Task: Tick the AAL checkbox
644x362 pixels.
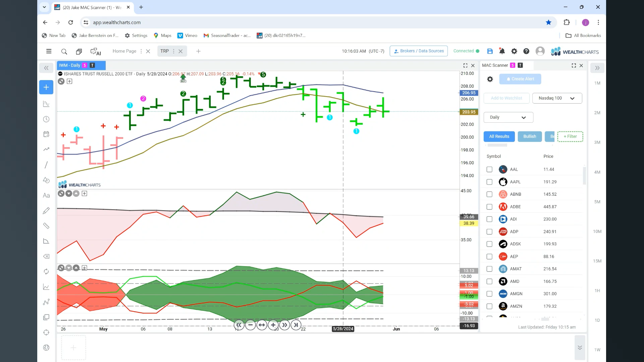Action: pos(489,170)
